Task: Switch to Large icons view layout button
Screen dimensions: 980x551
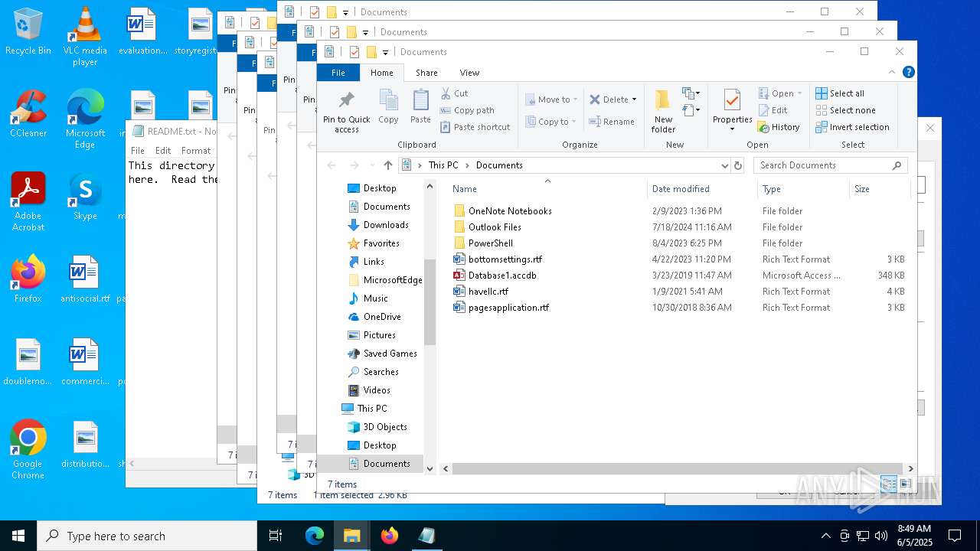Action: pyautogui.click(x=905, y=484)
